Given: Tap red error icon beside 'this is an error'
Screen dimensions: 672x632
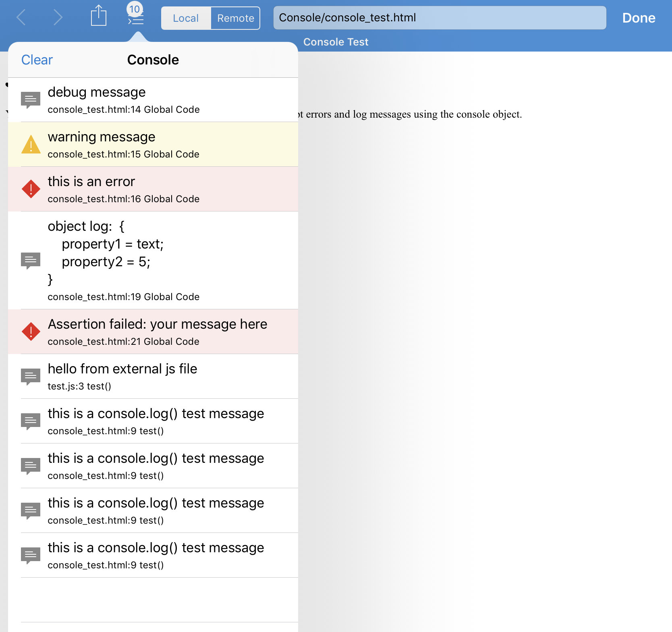Looking at the screenshot, I should coord(31,189).
